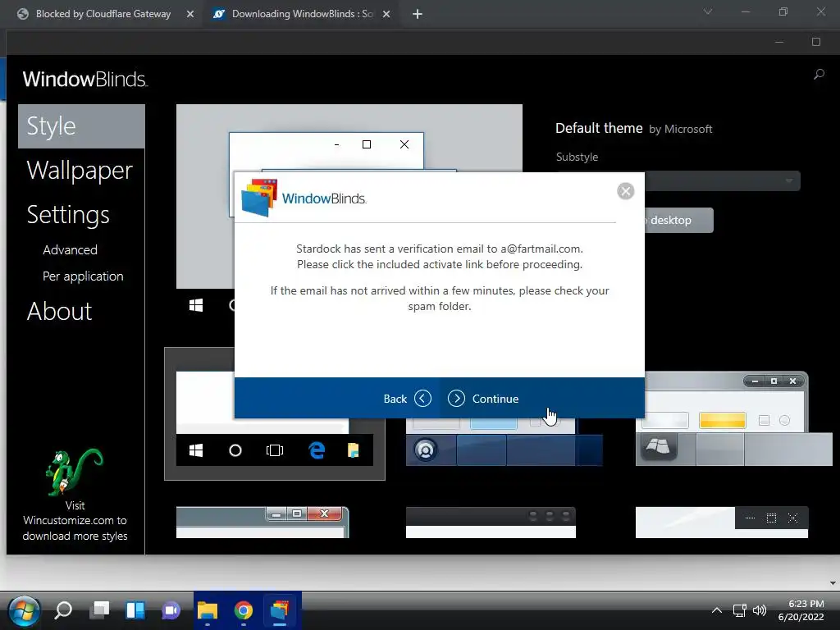Click the Default theme heading
The image size is (840, 630).
pos(599,128)
